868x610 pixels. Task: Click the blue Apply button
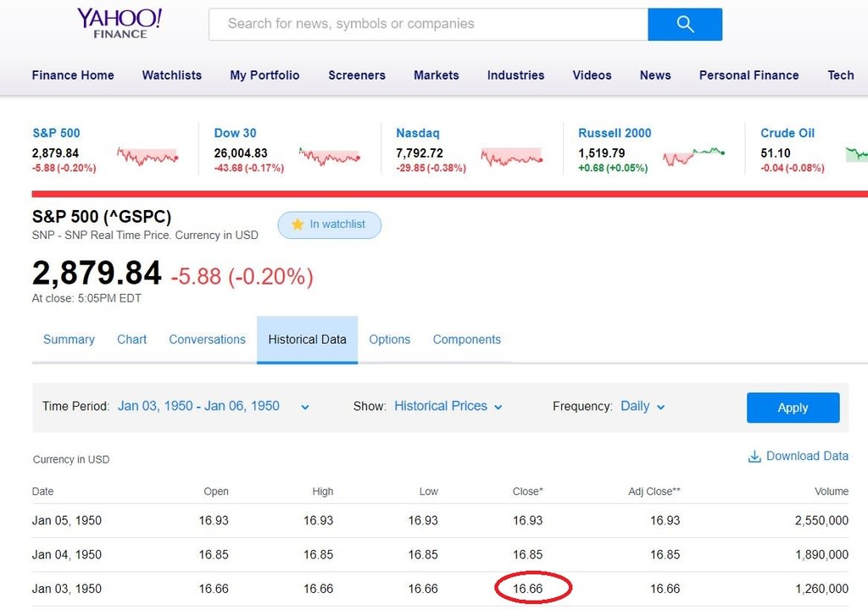click(x=793, y=408)
